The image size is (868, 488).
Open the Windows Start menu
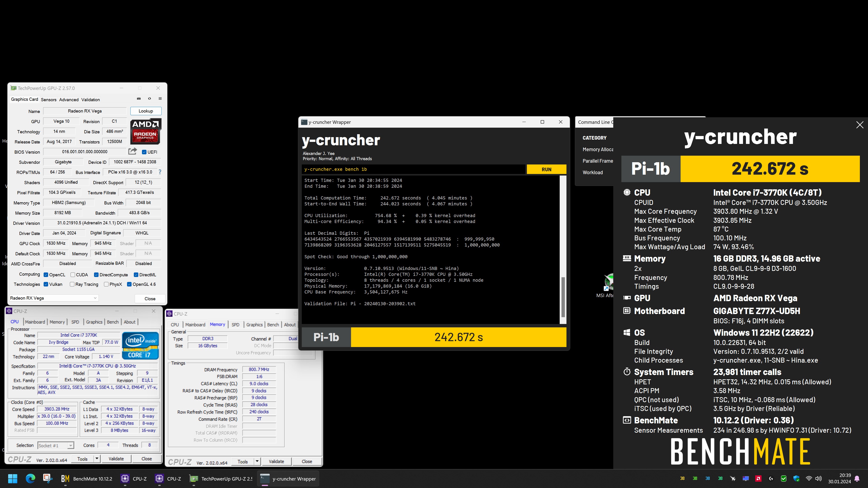[x=13, y=479]
